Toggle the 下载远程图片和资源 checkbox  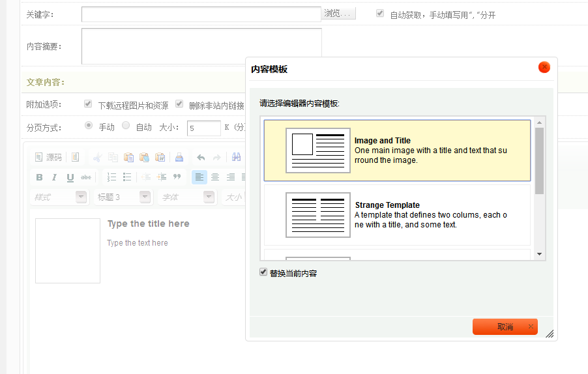click(x=88, y=104)
